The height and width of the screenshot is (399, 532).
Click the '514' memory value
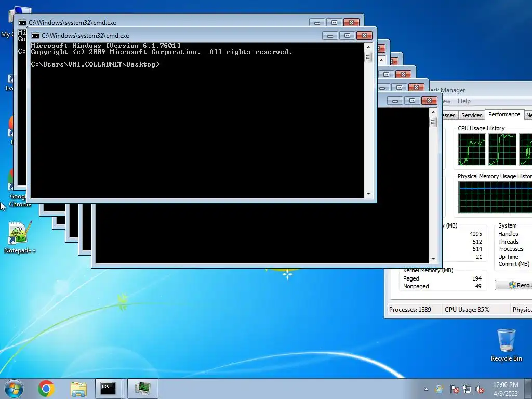click(x=477, y=249)
